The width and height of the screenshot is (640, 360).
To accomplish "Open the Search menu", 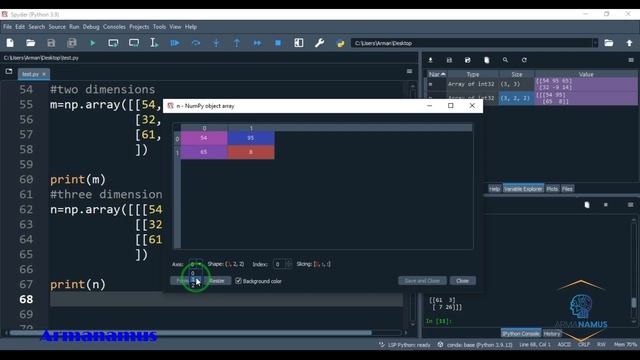I will point(37,27).
